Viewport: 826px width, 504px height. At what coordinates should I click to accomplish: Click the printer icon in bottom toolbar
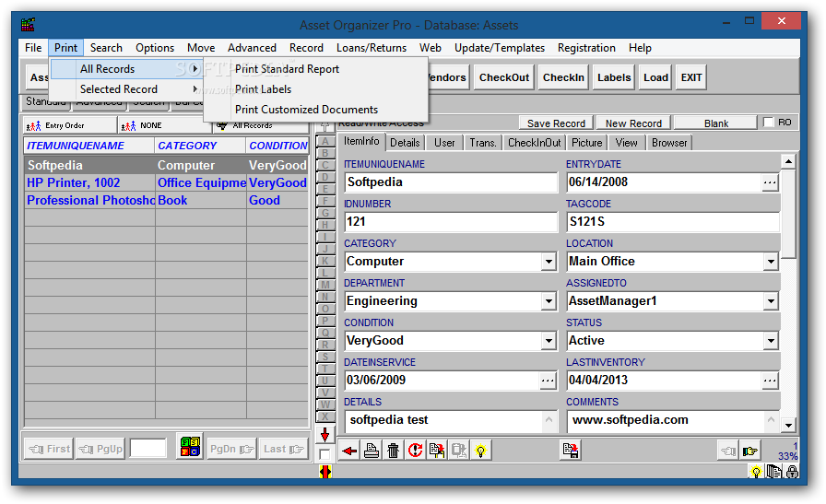tap(372, 451)
